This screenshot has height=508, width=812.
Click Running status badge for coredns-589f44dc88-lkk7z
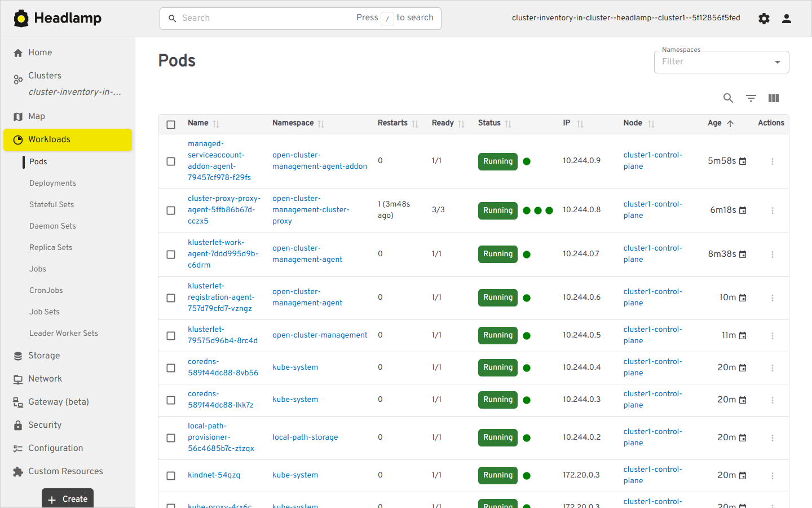click(x=498, y=400)
